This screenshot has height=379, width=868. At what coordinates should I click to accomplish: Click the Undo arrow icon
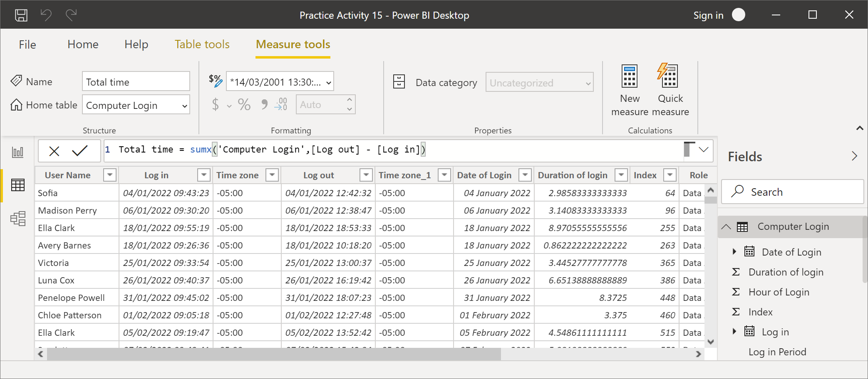(46, 15)
